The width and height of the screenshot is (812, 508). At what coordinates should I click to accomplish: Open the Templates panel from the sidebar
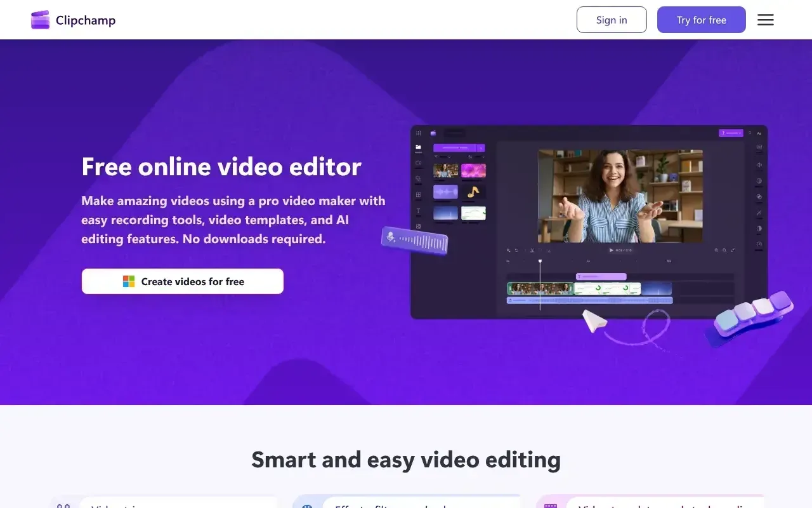coord(419,194)
